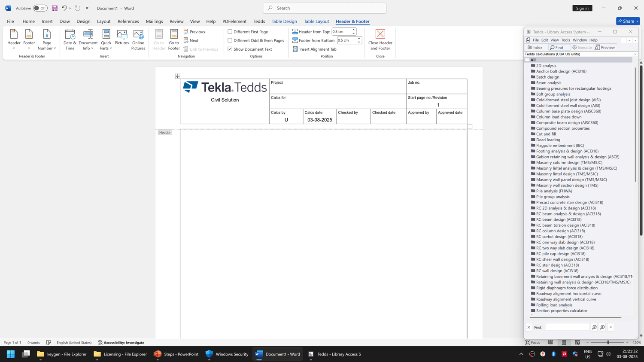Insert Alignment Tab in the header
The image size is (644, 362).
[314, 49]
